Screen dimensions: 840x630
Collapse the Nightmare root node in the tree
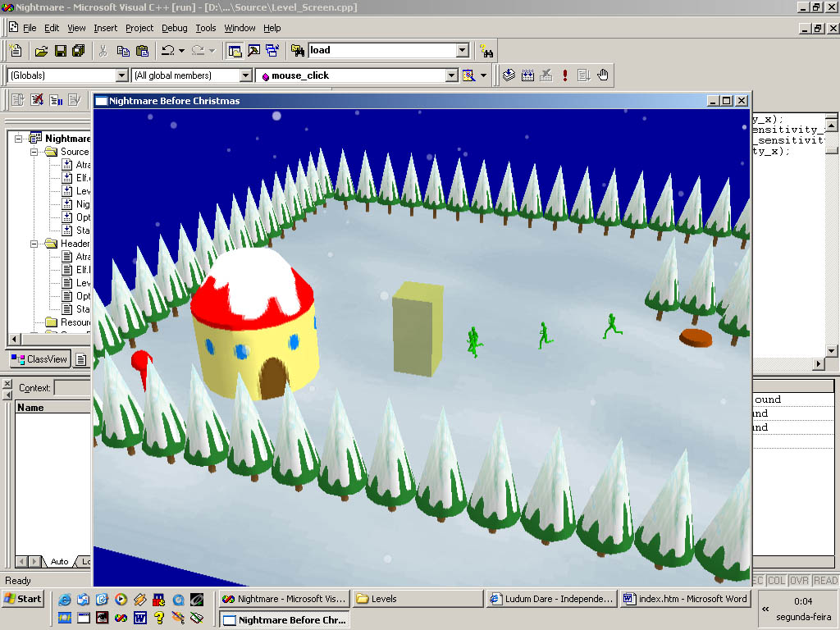coord(18,139)
